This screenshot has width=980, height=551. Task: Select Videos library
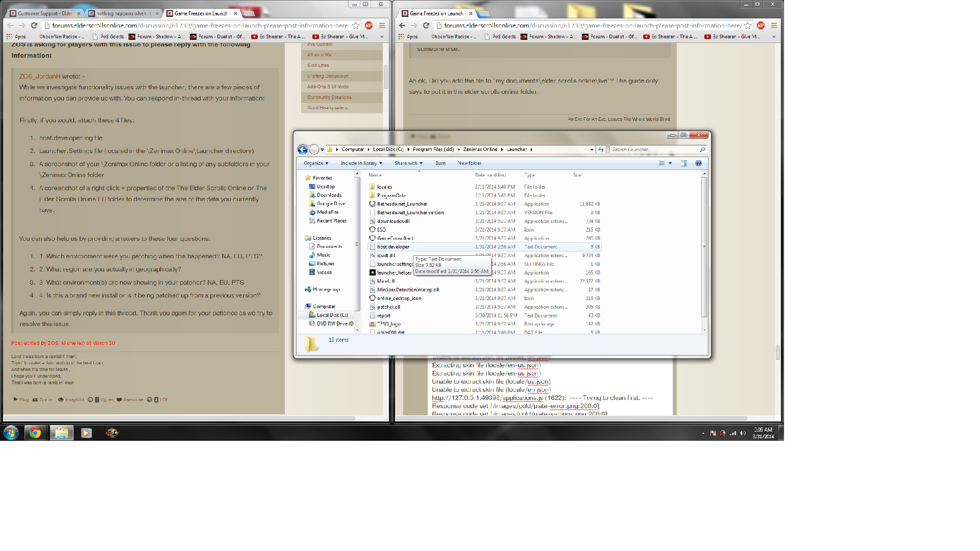click(324, 272)
